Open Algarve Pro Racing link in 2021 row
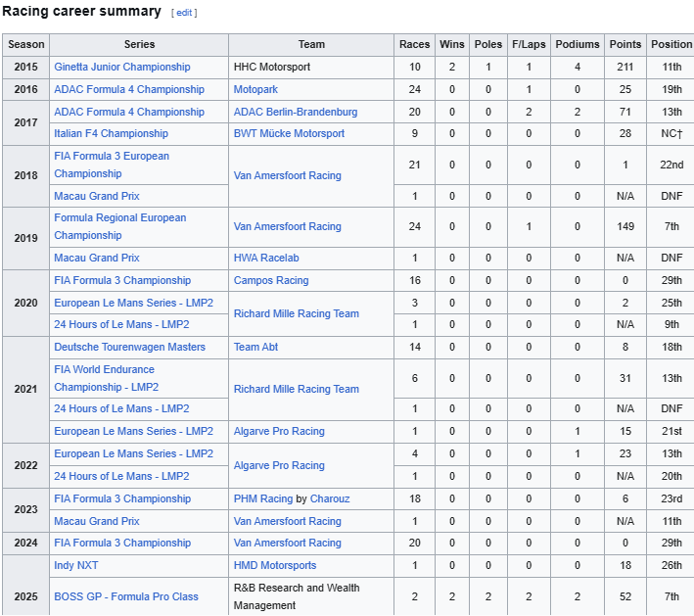This screenshot has height=616, width=694. click(279, 431)
